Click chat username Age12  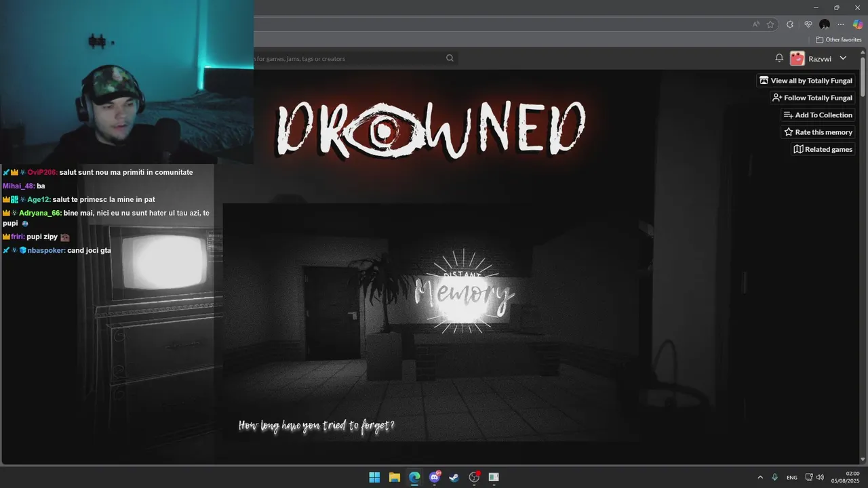point(39,199)
